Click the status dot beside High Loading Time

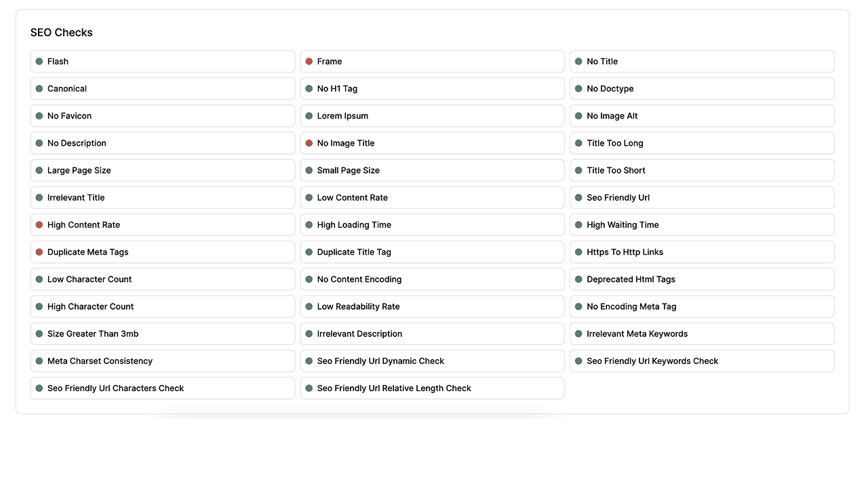[309, 224]
